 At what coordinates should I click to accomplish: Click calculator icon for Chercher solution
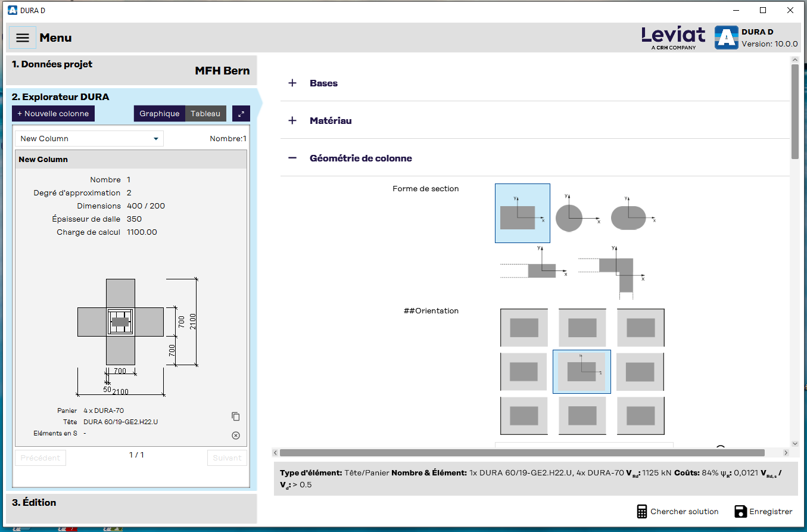point(641,511)
